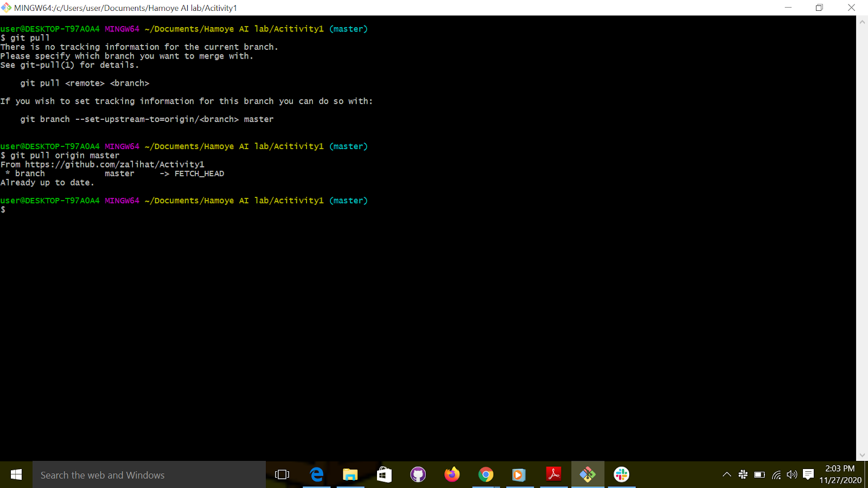Open Slack from the taskbar
This screenshot has height=488, width=868.
click(621, 475)
